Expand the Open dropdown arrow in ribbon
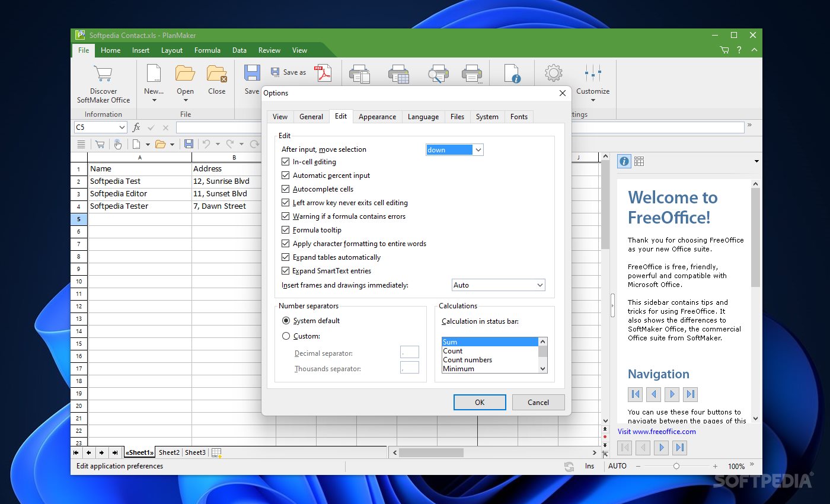 pos(185,100)
